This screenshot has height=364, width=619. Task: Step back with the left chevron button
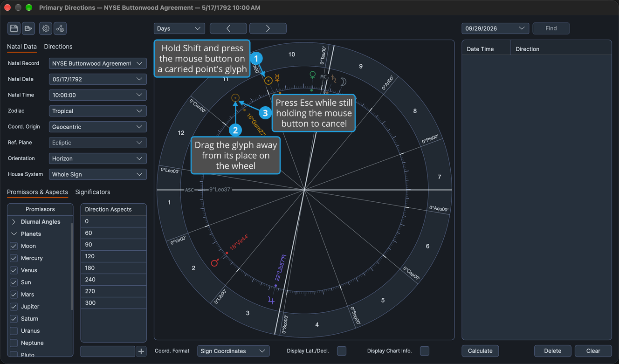pyautogui.click(x=228, y=28)
